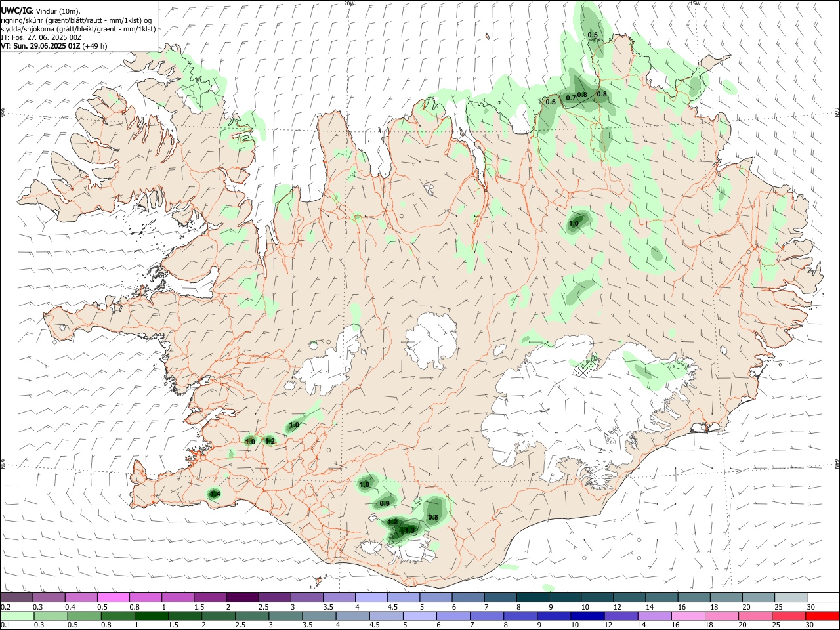Click the slydda/snjókoma legend description line
840x630 pixels.
[78, 29]
